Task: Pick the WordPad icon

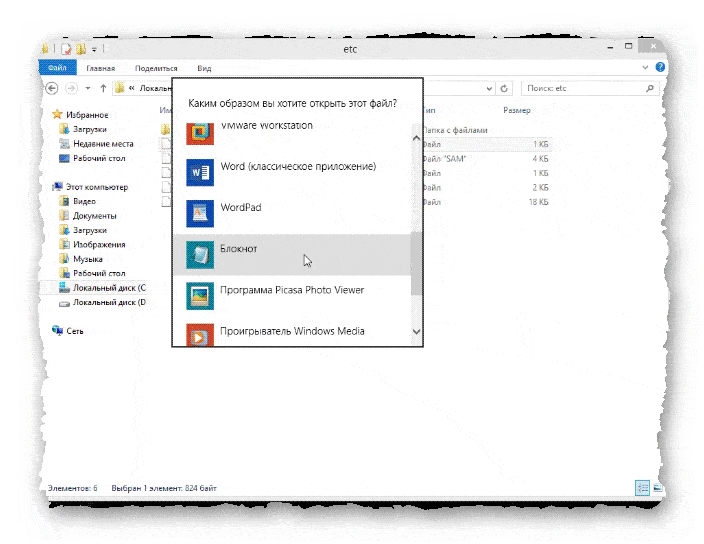Action: pyautogui.click(x=200, y=214)
